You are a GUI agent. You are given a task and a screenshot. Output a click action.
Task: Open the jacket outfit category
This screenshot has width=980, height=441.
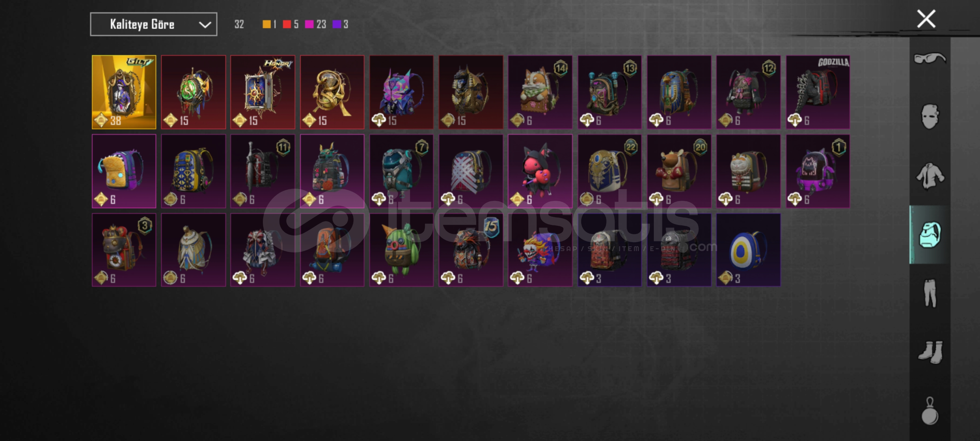[930, 176]
